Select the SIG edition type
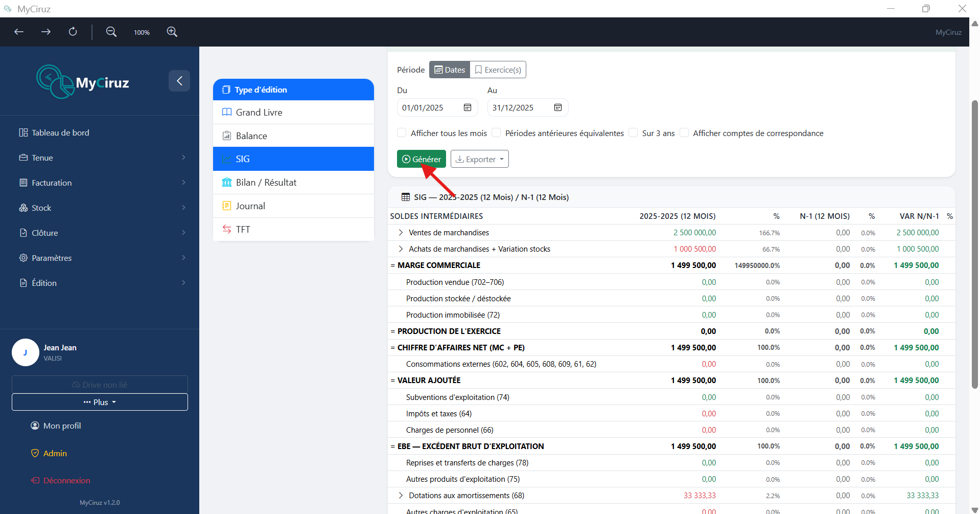 (x=293, y=159)
